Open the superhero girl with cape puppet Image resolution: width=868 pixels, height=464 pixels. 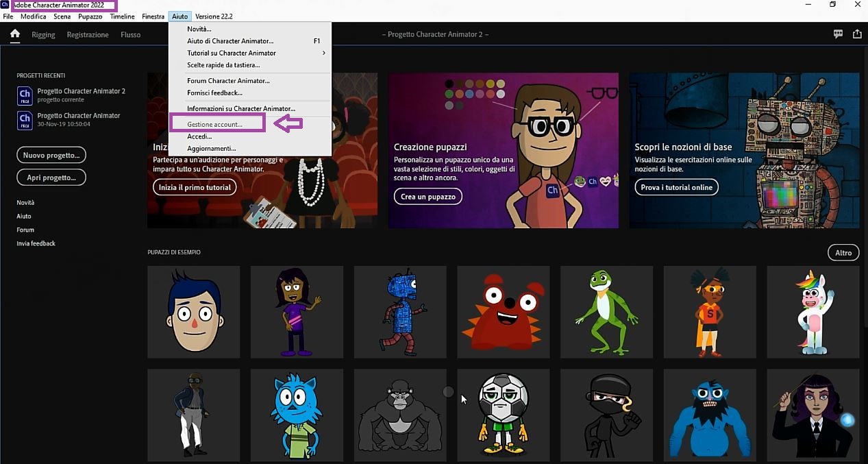710,312
